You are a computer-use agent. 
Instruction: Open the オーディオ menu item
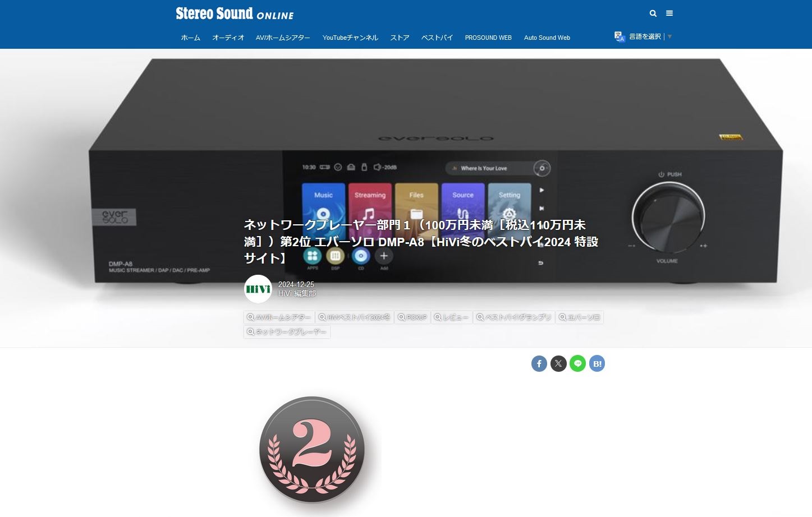(x=228, y=38)
